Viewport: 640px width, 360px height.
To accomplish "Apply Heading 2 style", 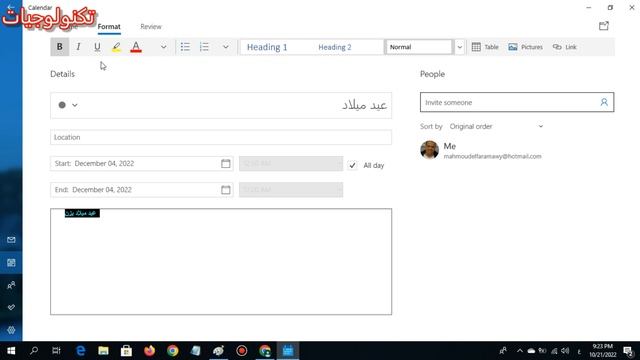I will point(335,47).
